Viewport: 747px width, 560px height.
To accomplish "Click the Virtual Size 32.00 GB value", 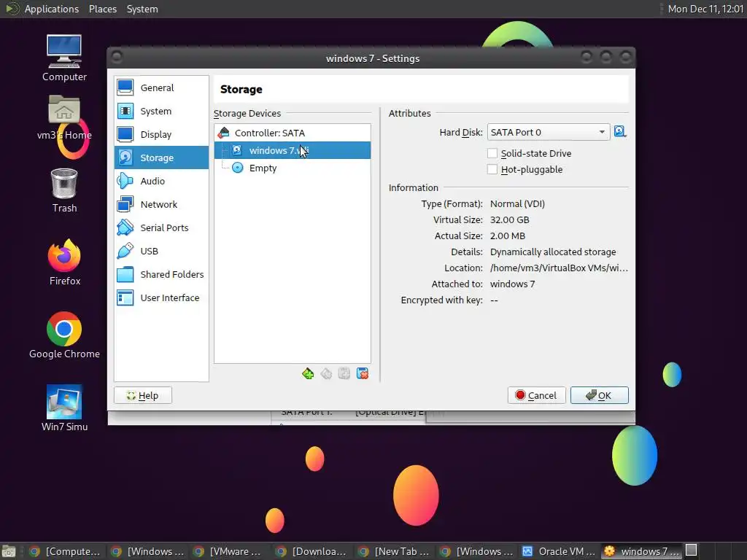I will pos(509,220).
